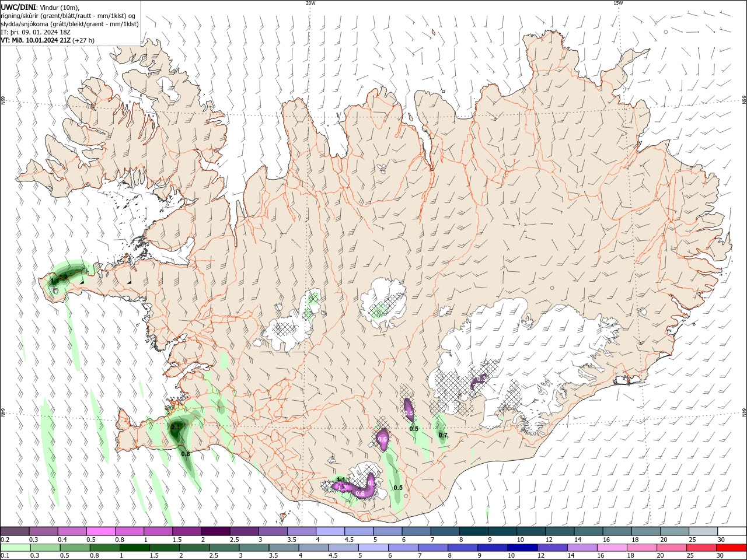Click the 15W longitude label

tap(618, 3)
